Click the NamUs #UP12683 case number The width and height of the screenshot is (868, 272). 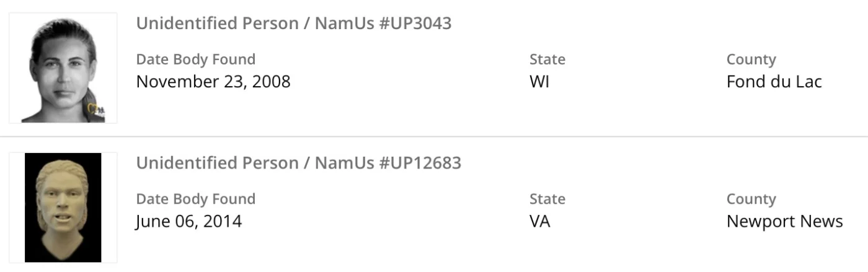point(388,163)
